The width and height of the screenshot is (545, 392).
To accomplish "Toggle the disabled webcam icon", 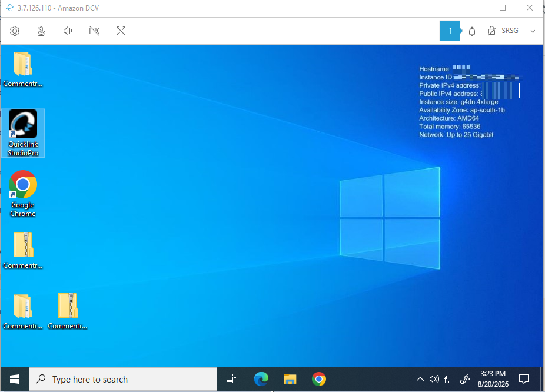I will pos(95,31).
